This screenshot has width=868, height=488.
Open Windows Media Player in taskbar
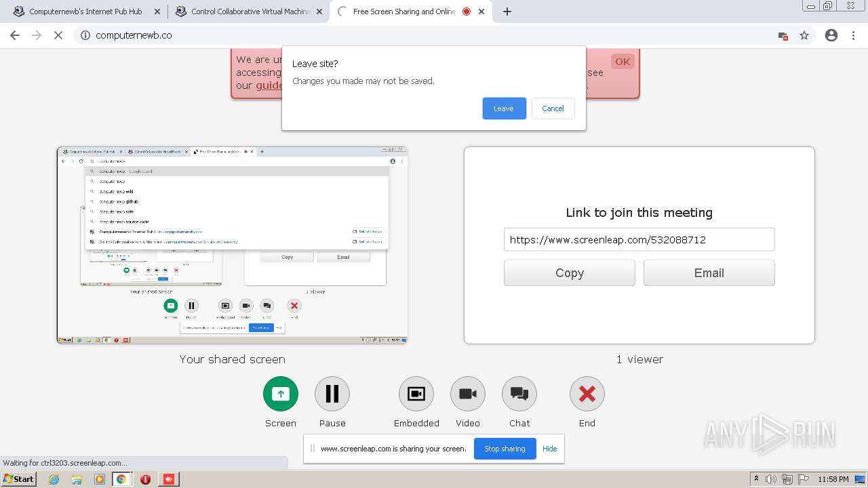click(x=100, y=479)
